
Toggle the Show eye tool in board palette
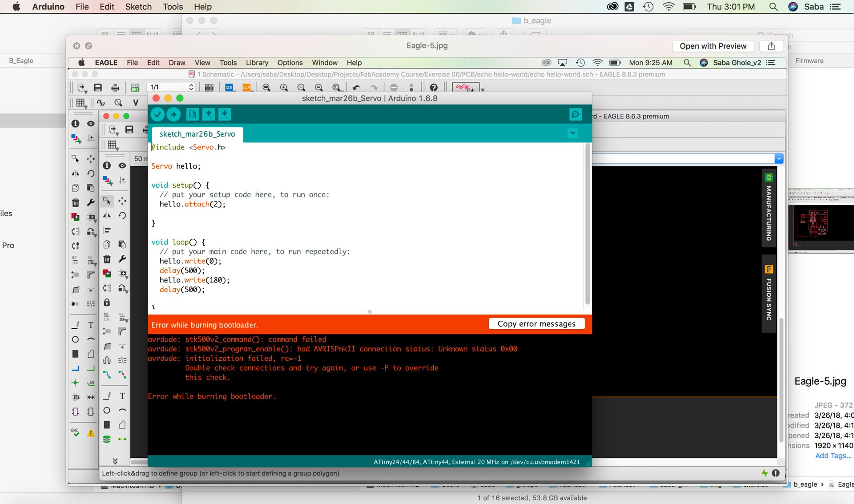click(x=122, y=165)
